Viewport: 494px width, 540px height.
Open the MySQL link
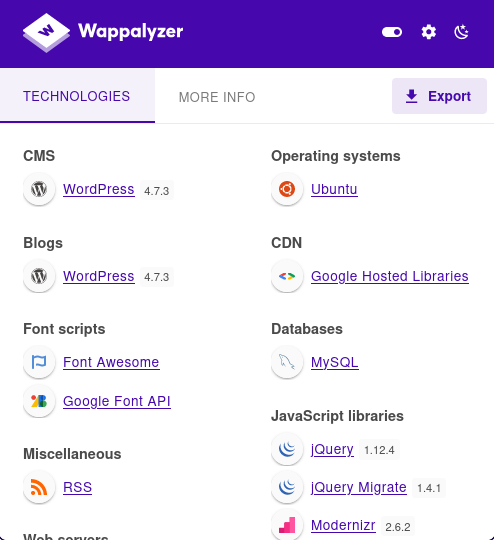coord(335,362)
